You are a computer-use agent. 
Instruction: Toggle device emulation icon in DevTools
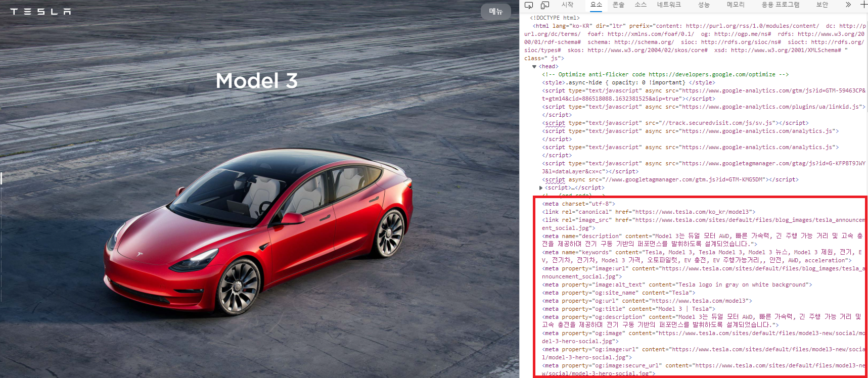(x=544, y=5)
